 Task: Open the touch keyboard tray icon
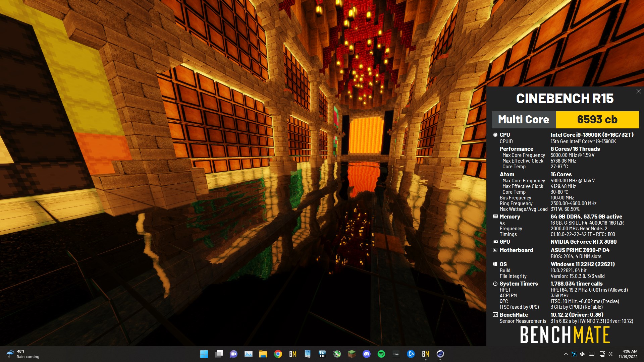592,354
